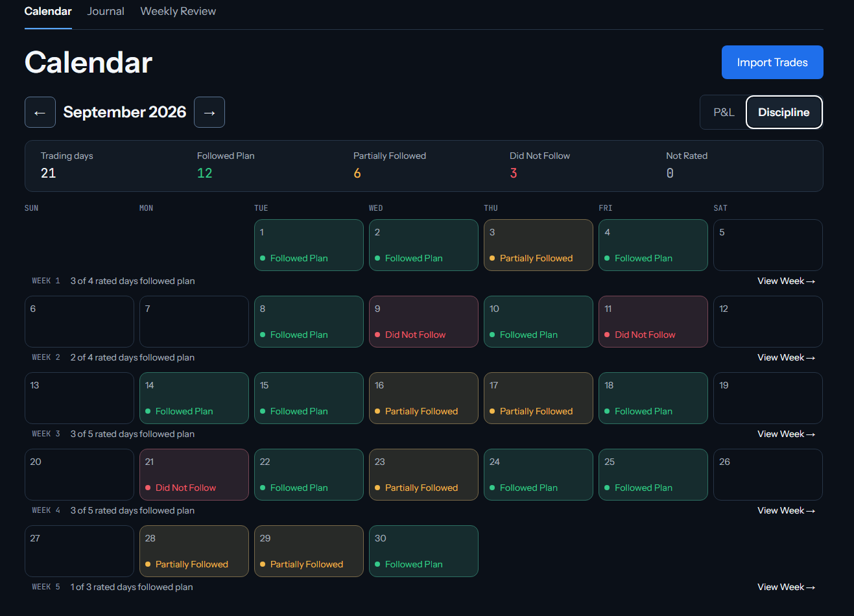
Task: Click the Did Not Follow count 3
Action: 514,173
